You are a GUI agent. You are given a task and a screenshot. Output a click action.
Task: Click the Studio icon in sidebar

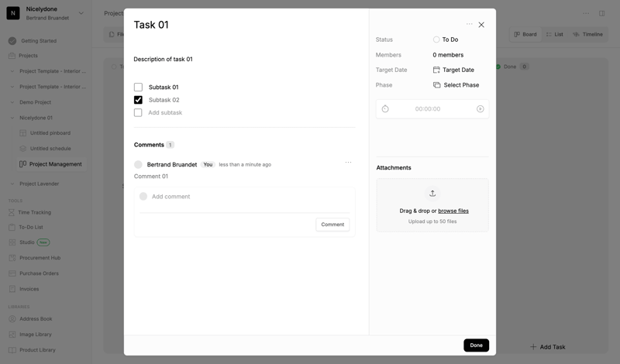(x=12, y=242)
